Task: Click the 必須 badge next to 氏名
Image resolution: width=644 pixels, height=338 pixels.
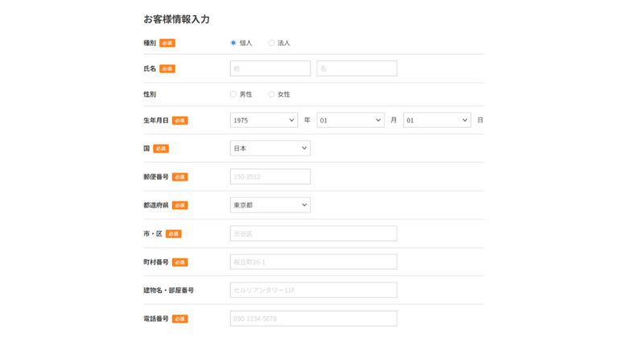Action: [167, 68]
